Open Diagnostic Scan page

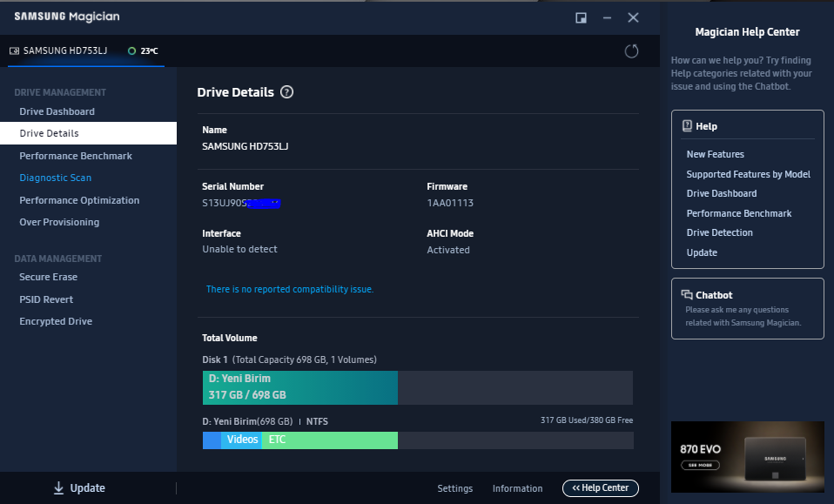point(56,178)
